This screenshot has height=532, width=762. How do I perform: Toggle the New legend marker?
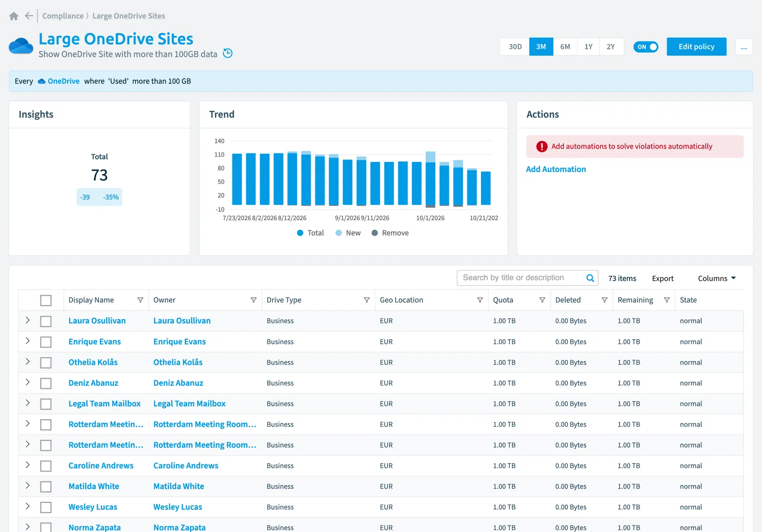339,233
